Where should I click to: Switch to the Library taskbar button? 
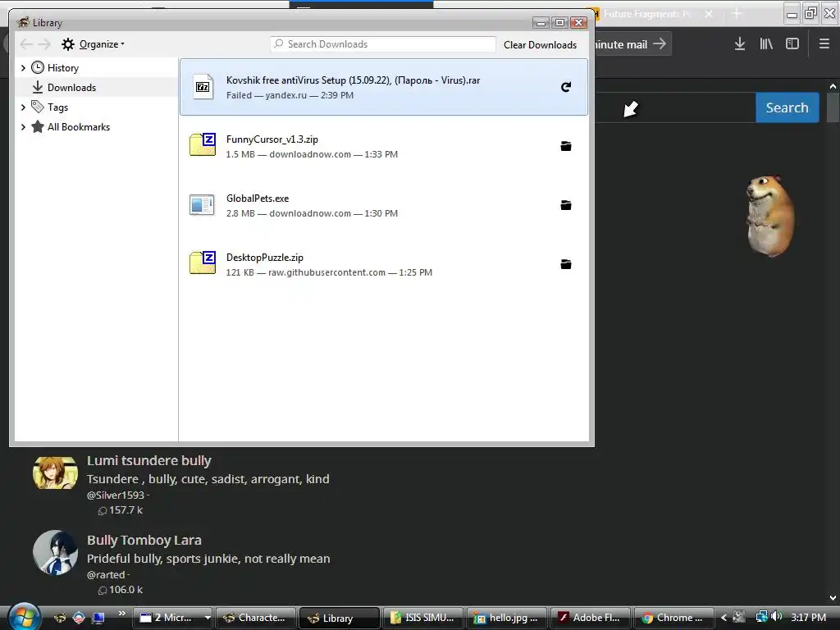tap(339, 618)
